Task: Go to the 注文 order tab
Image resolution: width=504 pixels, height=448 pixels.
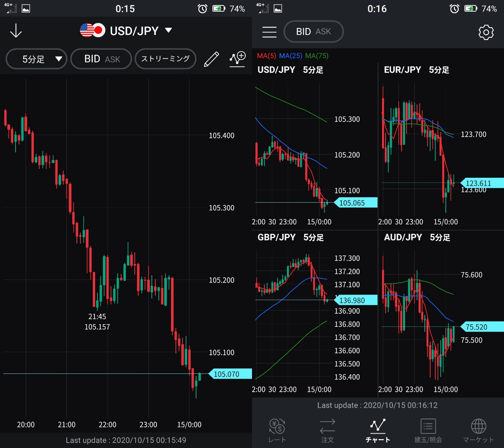Action: (327, 430)
